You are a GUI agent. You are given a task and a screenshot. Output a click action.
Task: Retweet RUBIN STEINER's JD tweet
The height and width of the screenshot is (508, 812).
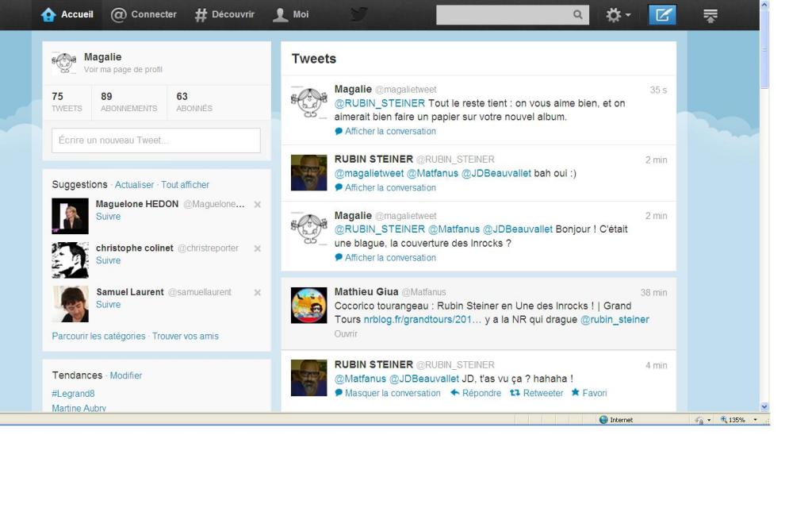[x=536, y=393]
